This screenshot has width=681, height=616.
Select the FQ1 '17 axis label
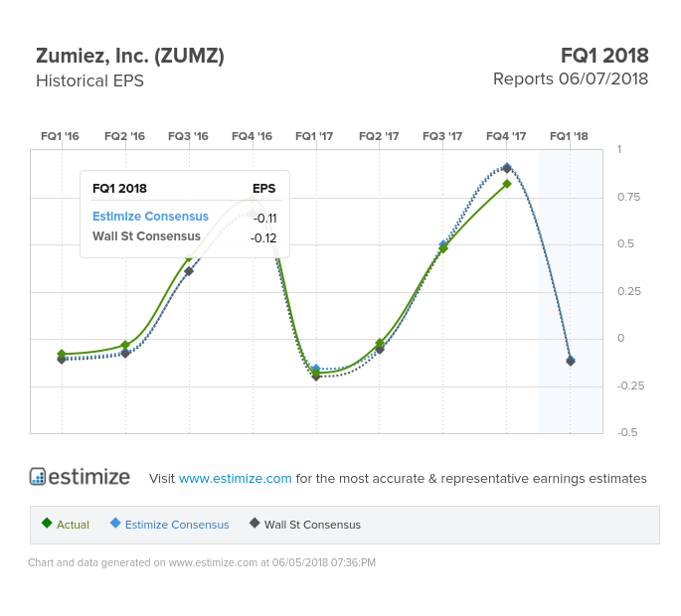pyautogui.click(x=314, y=136)
